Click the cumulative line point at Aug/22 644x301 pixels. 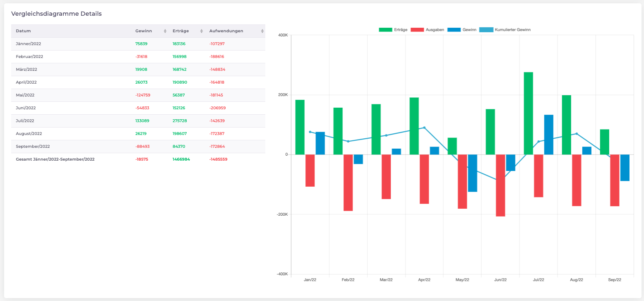[577, 133]
